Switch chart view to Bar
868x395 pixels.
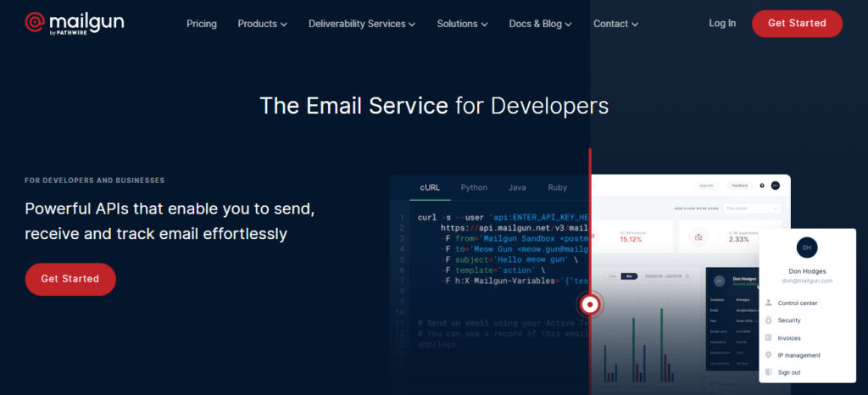coord(629,276)
